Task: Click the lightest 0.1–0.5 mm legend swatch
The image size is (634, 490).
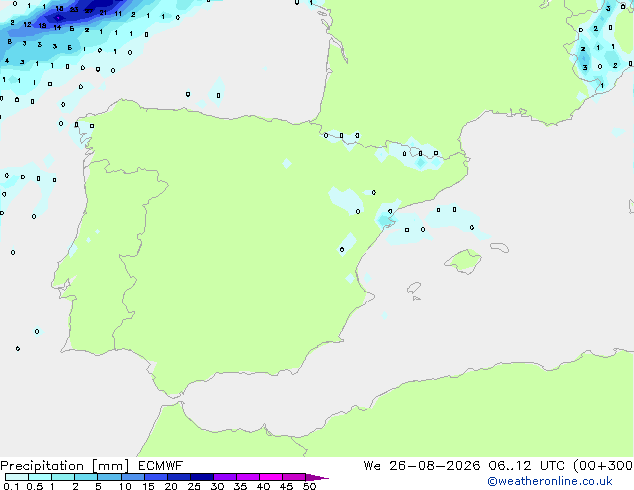Action: click(17, 477)
